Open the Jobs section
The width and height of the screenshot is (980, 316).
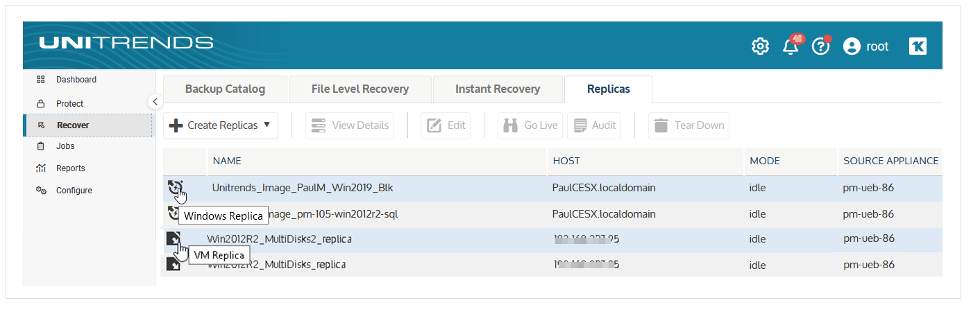[65, 146]
